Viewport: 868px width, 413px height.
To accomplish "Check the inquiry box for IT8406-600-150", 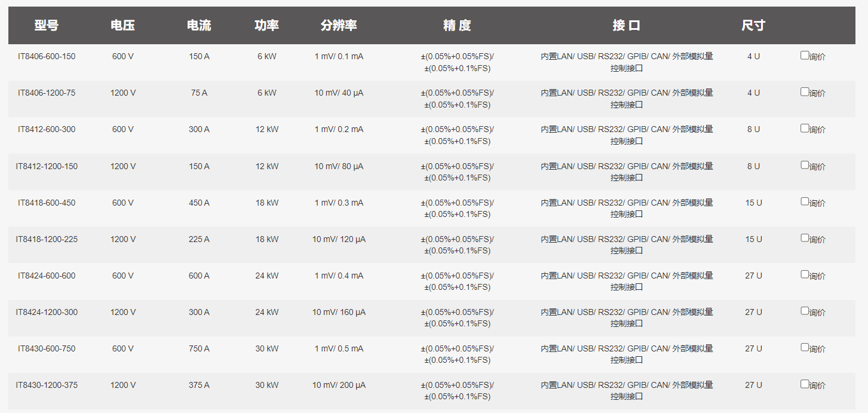I will point(805,56).
